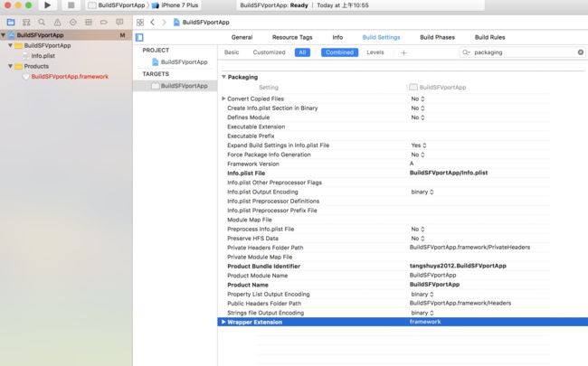
Task: Change Preprocess Info.plist File value
Action: tap(417, 229)
